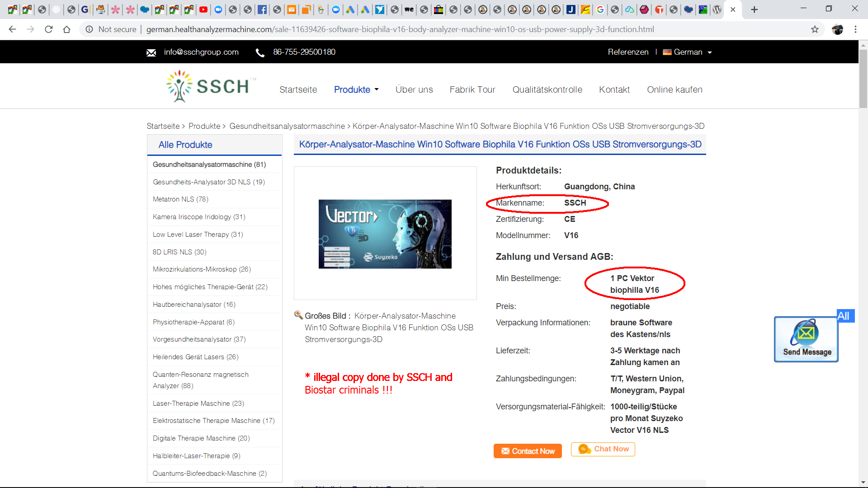This screenshot has height=488, width=868.
Task: Bookmark page with star icon
Action: (815, 29)
